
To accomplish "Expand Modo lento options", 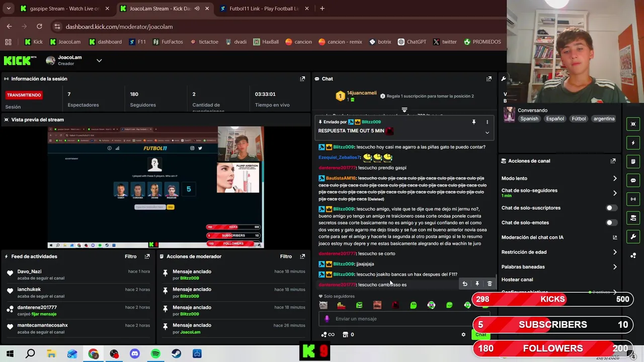I will click(x=614, y=178).
